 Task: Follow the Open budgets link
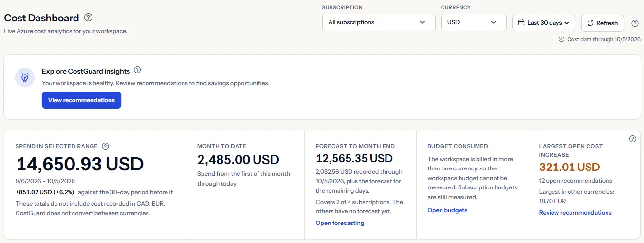pos(447,210)
